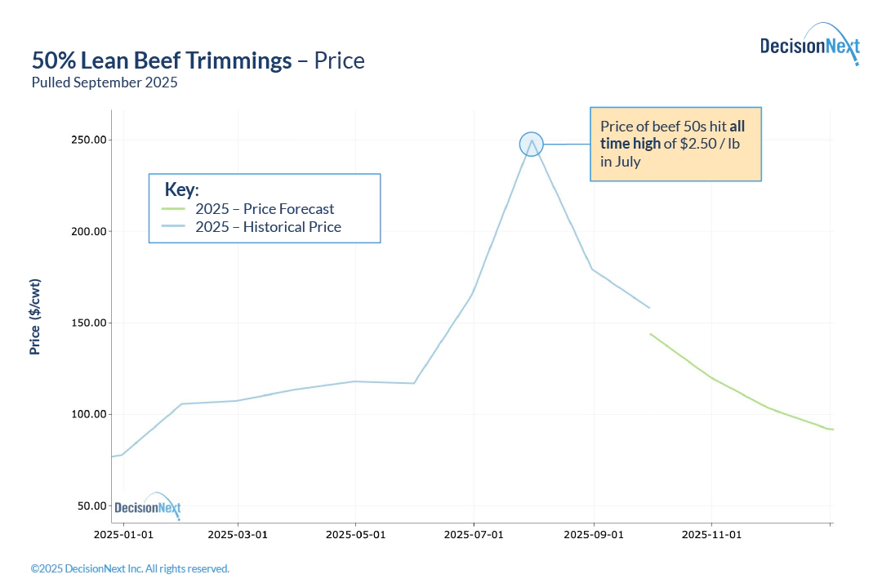Viewport: 882px width, 588px height.
Task: Click the all-time high annotation callout box
Action: click(675, 144)
